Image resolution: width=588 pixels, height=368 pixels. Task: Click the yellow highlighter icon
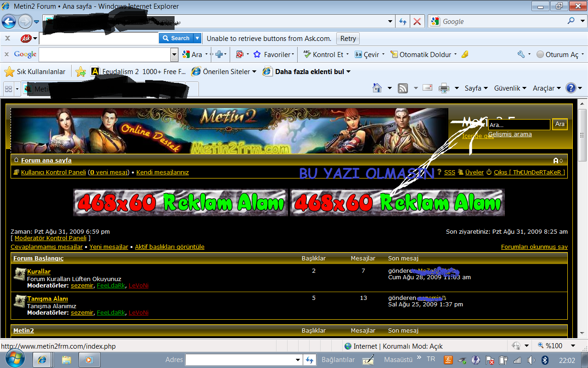(465, 54)
